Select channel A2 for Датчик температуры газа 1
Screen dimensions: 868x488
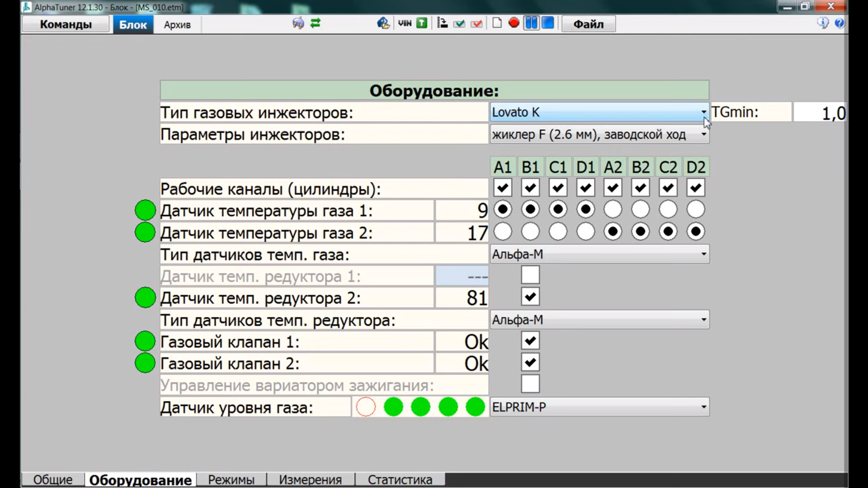[613, 209]
